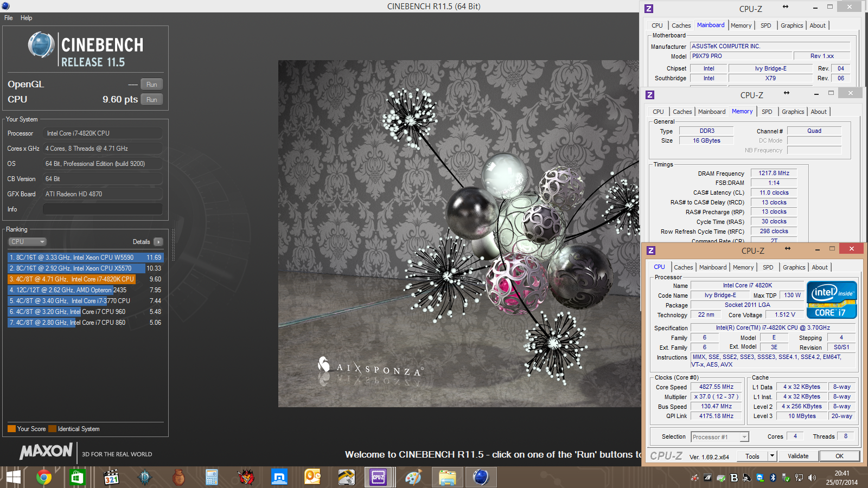Viewport: 868px width, 488px height.
Task: Click the CPU-Z icon in the bottom window title bar
Action: click(651, 251)
